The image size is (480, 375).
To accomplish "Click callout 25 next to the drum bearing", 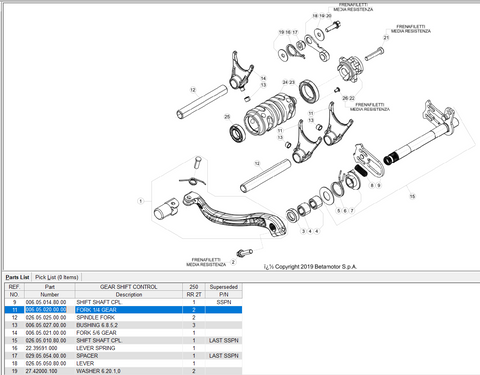I will click(227, 117).
